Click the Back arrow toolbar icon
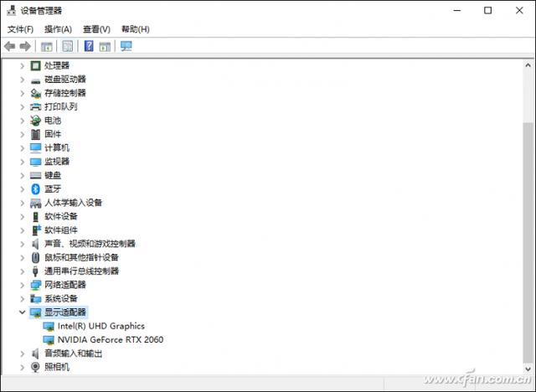 (x=10, y=46)
